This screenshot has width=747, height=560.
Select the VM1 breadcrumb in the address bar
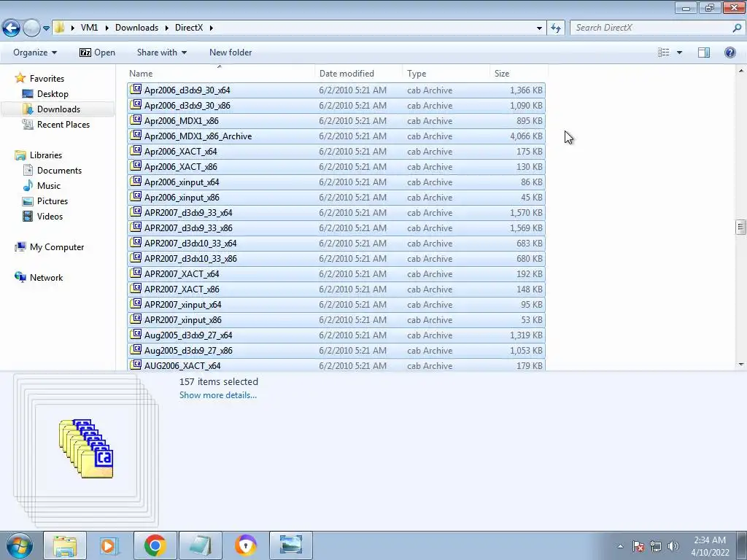89,28
